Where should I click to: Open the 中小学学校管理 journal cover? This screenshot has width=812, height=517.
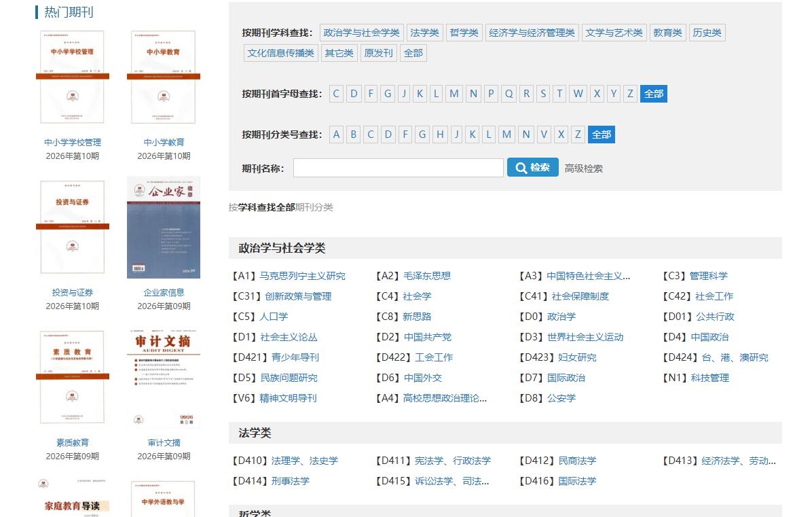pyautogui.click(x=73, y=77)
